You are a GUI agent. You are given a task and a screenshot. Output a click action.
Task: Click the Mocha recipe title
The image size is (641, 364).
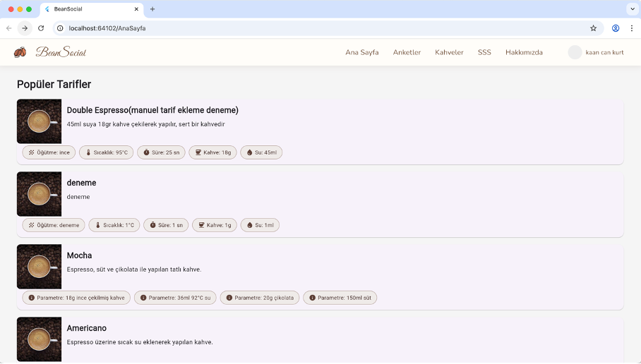pos(79,255)
